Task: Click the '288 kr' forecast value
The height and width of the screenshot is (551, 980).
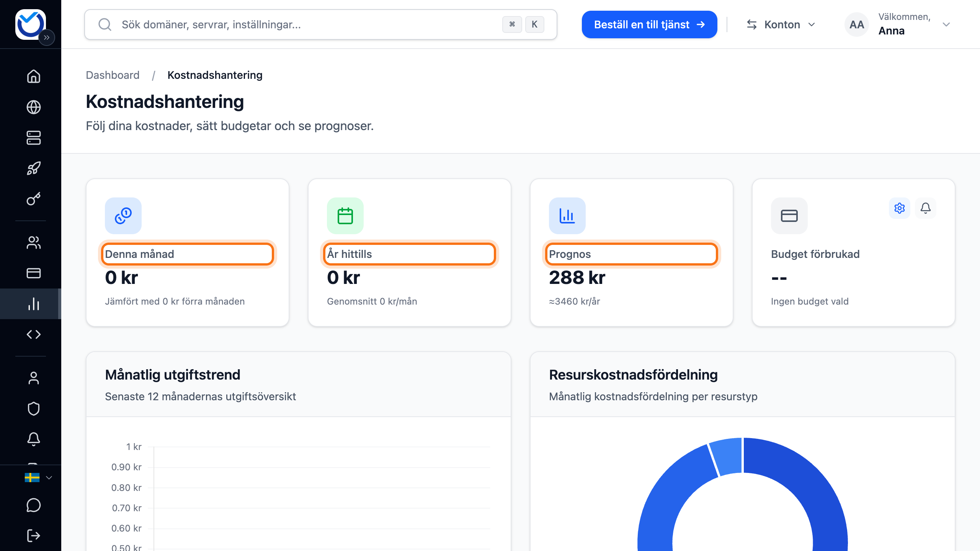Action: tap(577, 277)
